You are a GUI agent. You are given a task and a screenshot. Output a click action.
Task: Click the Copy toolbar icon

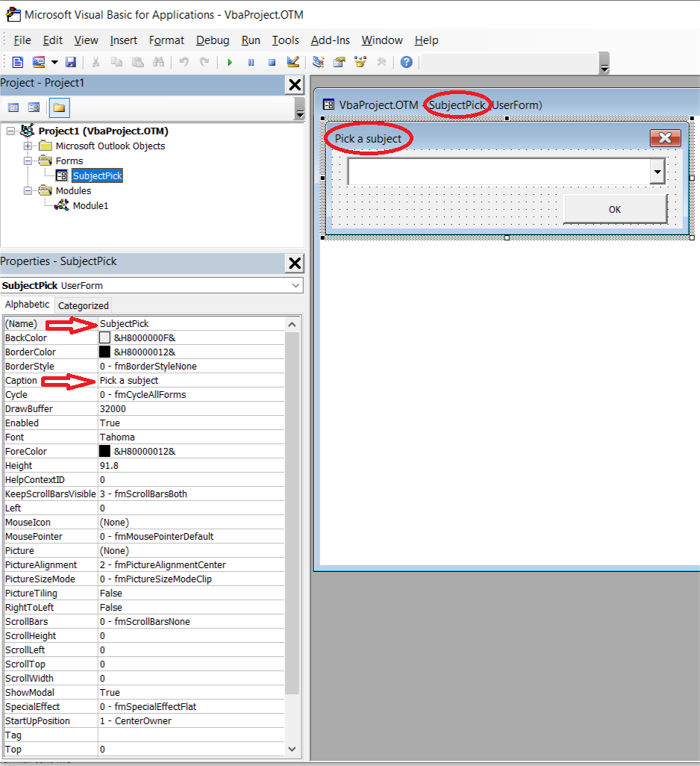coord(116,62)
